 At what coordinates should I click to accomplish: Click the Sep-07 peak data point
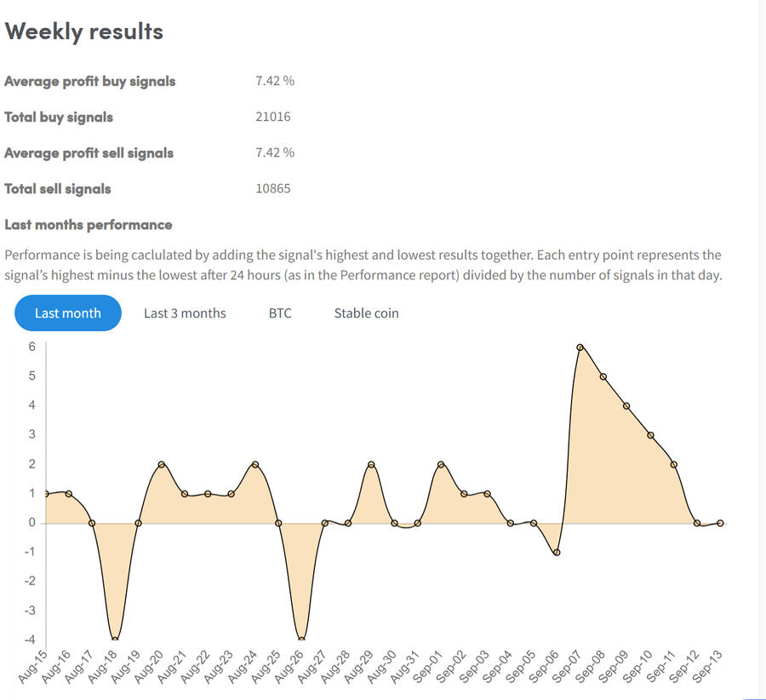point(580,347)
